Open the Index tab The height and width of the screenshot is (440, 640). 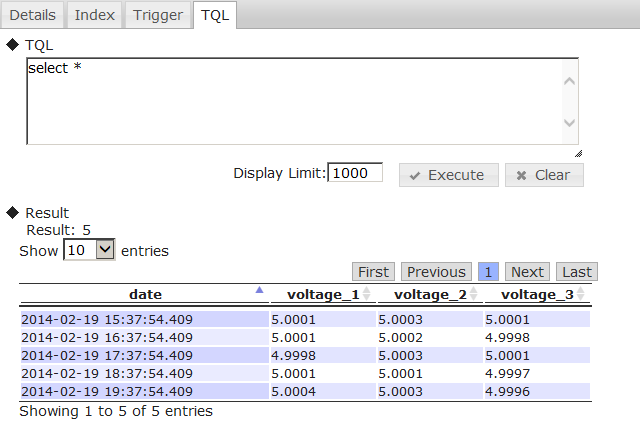pos(95,15)
